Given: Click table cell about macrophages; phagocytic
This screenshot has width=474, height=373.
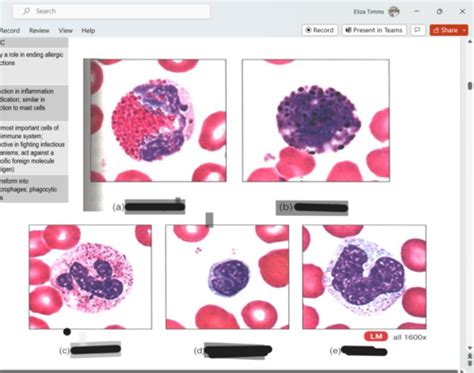Looking at the screenshot, I should coord(34,189).
